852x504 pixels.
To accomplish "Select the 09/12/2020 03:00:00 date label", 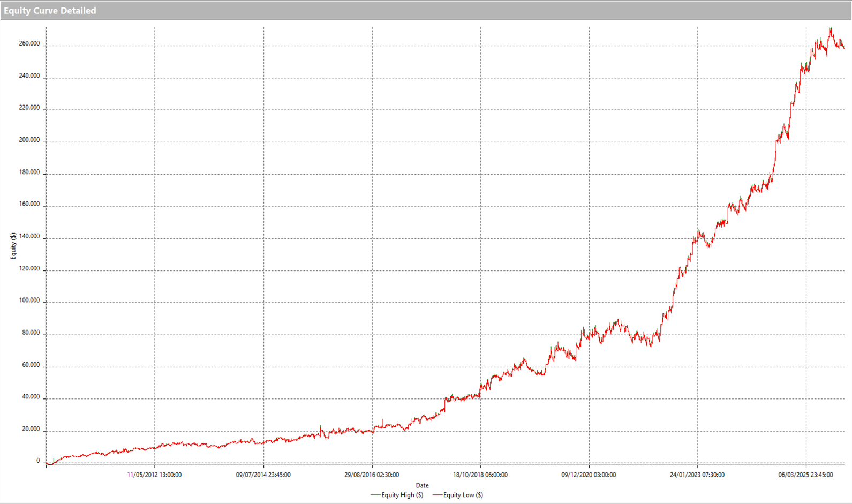I will pos(589,475).
